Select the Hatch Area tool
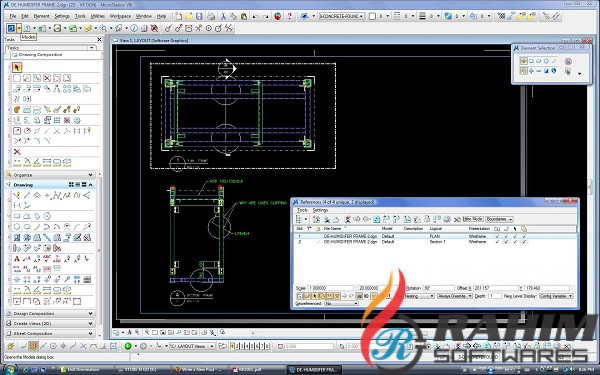Screen dimensions: 600x375 point(17,238)
